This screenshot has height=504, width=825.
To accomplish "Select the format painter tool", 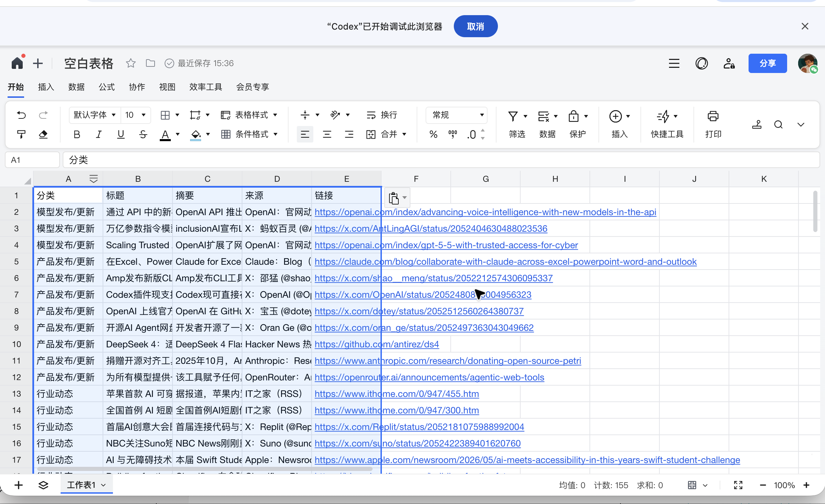I will (21, 134).
